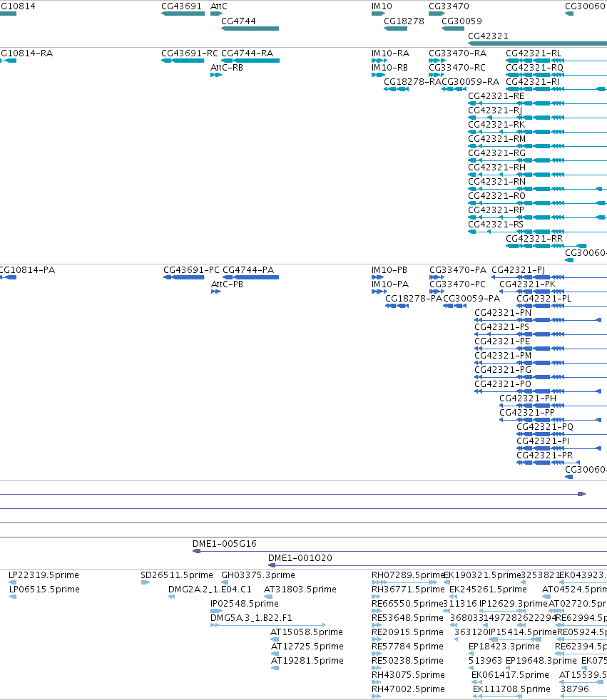Select the CG43691 gene label

181,6
